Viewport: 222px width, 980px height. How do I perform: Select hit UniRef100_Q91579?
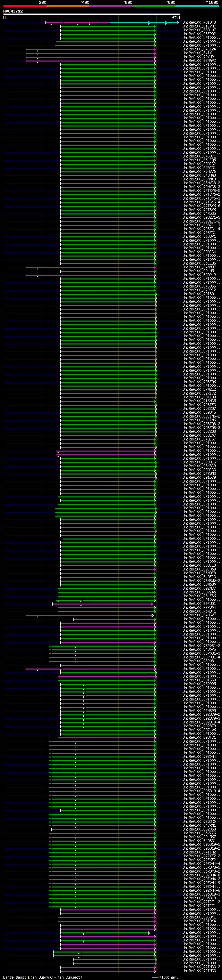click(x=199, y=477)
